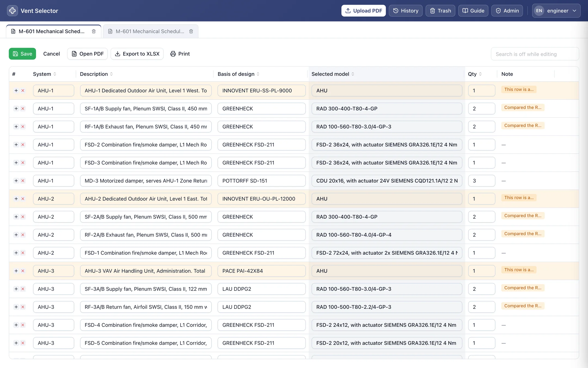This screenshot has height=368, width=588.
Task: Edit the POTTORFF SD-151 basis of design field
Action: coord(261,181)
